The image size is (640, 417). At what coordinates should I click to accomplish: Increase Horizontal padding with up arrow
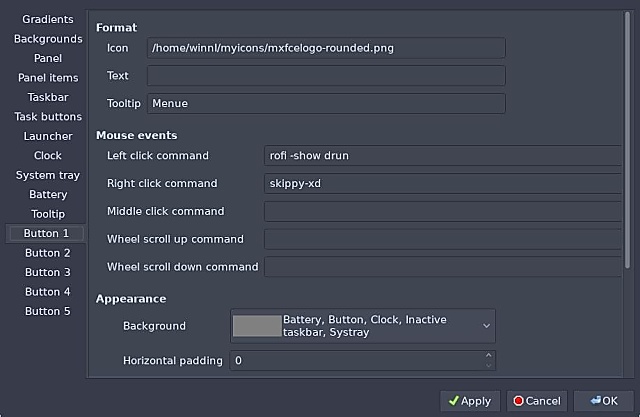pos(488,355)
